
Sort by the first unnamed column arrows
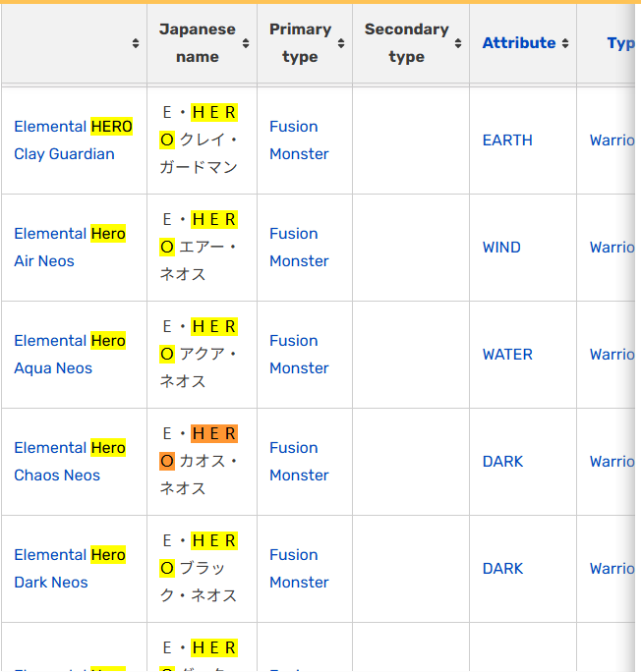(x=136, y=43)
